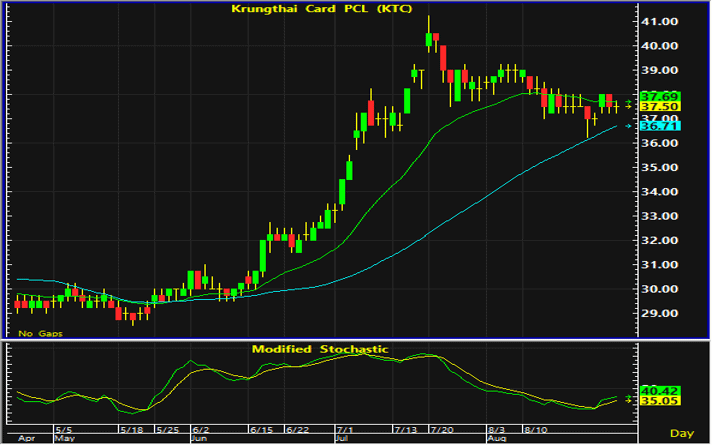This screenshot has width=712, height=445.
Task: Click the yellow 35.05 stochastic value label
Action: 660,401
